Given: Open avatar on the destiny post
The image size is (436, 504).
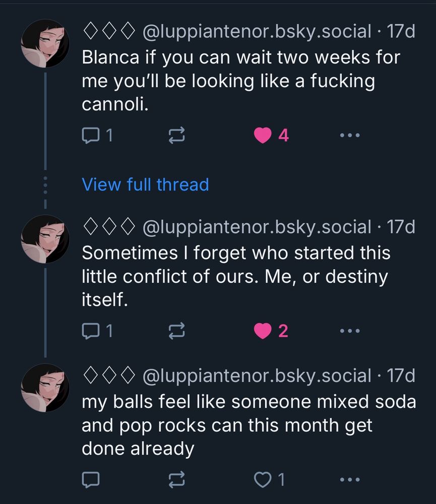Looking at the screenshot, I should (x=45, y=239).
